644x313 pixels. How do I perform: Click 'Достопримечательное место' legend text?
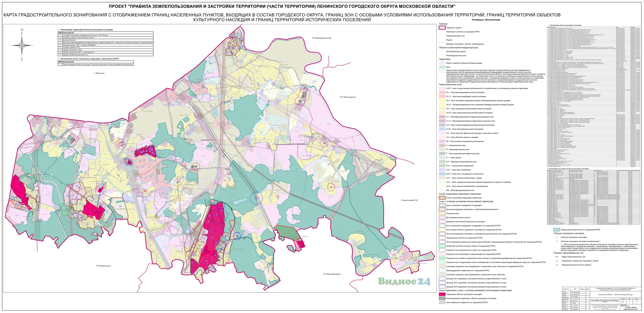(x=459, y=218)
